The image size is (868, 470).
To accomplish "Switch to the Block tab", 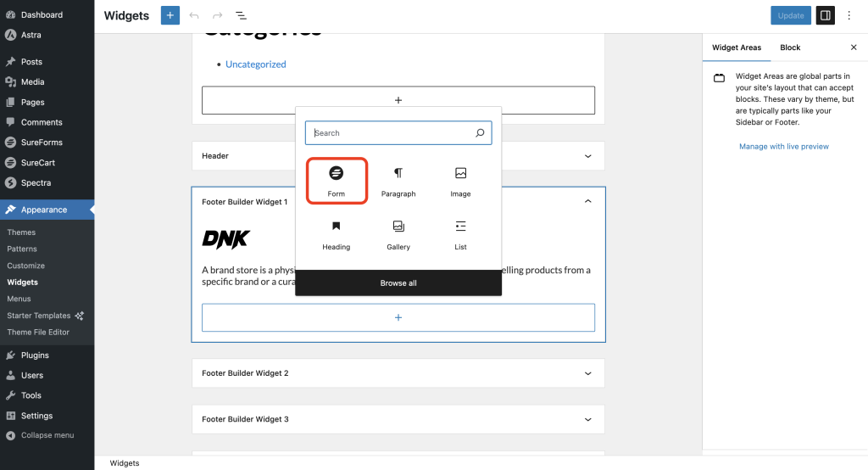I will [790, 48].
